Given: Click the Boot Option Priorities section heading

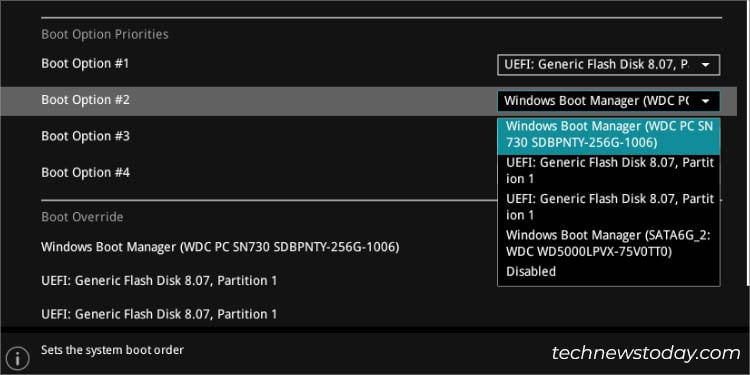Looking at the screenshot, I should tap(105, 34).
